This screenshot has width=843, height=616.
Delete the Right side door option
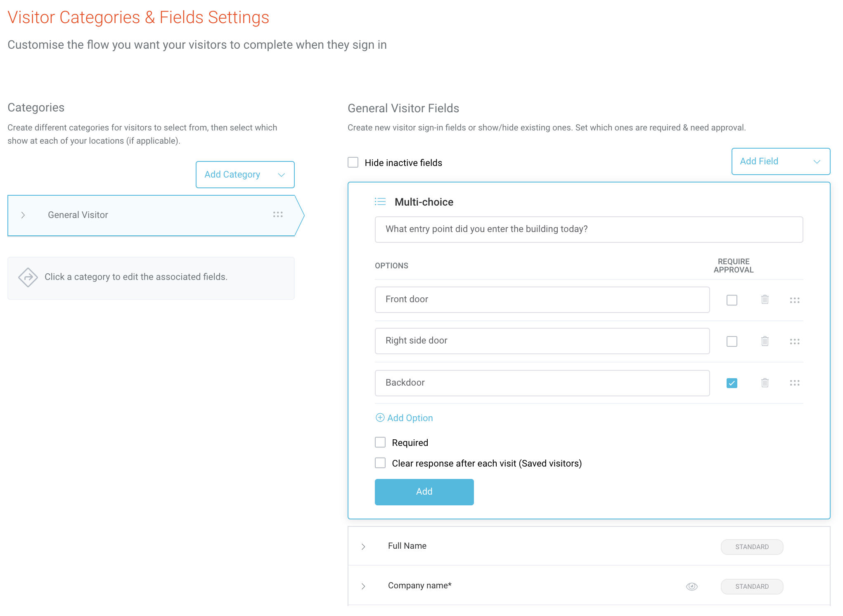click(765, 341)
